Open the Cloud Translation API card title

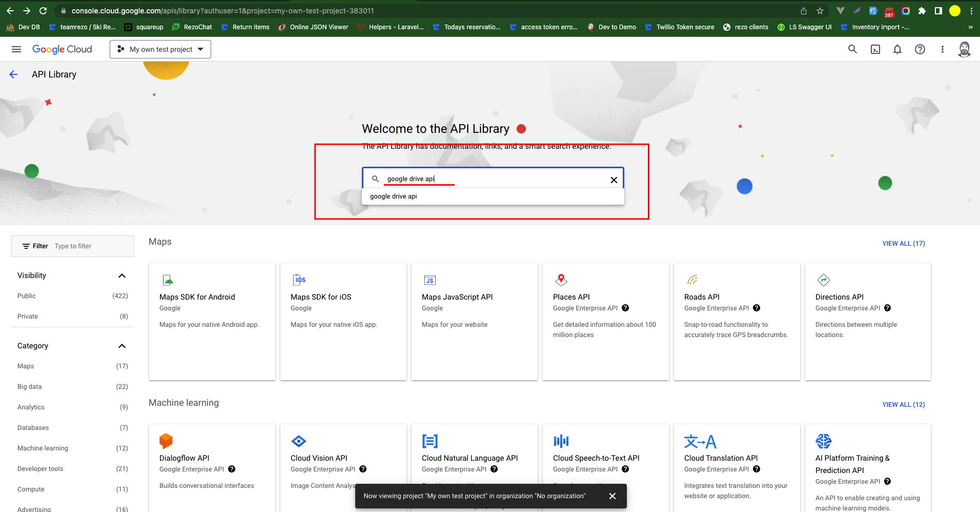click(x=721, y=458)
